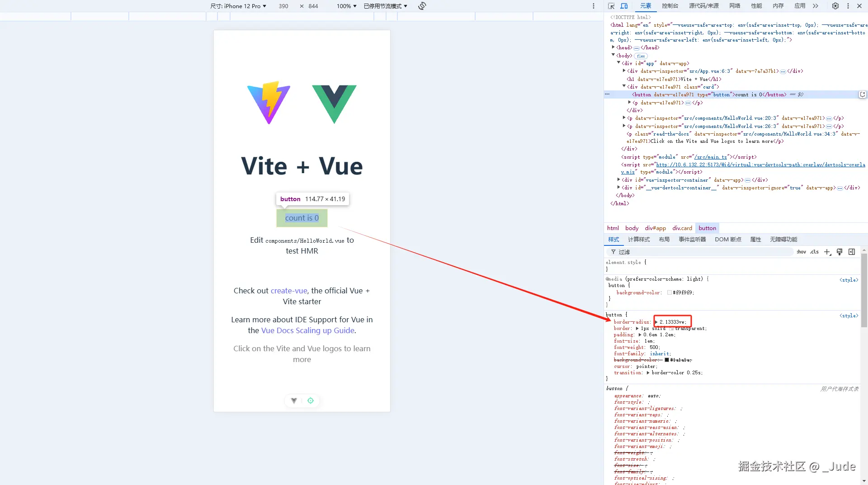868x485 pixels.
Task: Edit the viewport width field showing 390
Action: 283,6
